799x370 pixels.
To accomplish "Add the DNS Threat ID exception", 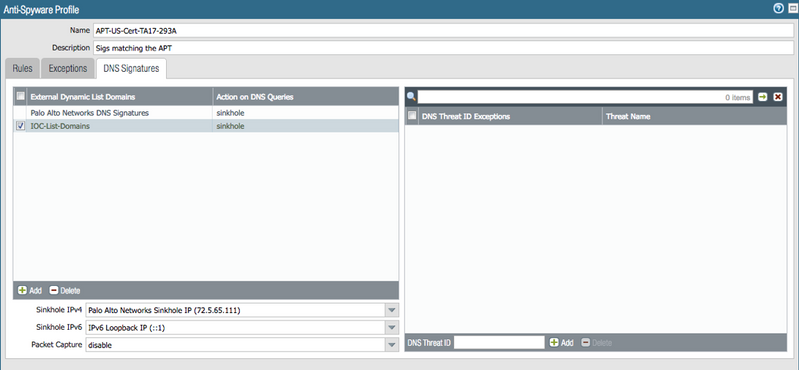I will [x=562, y=343].
